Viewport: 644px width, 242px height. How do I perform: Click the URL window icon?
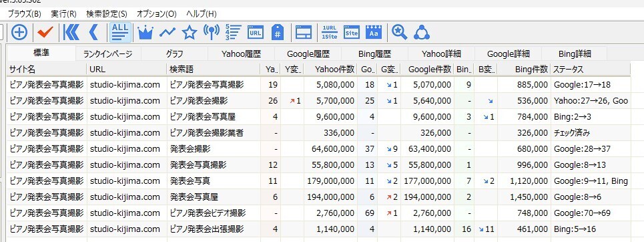tap(256, 32)
